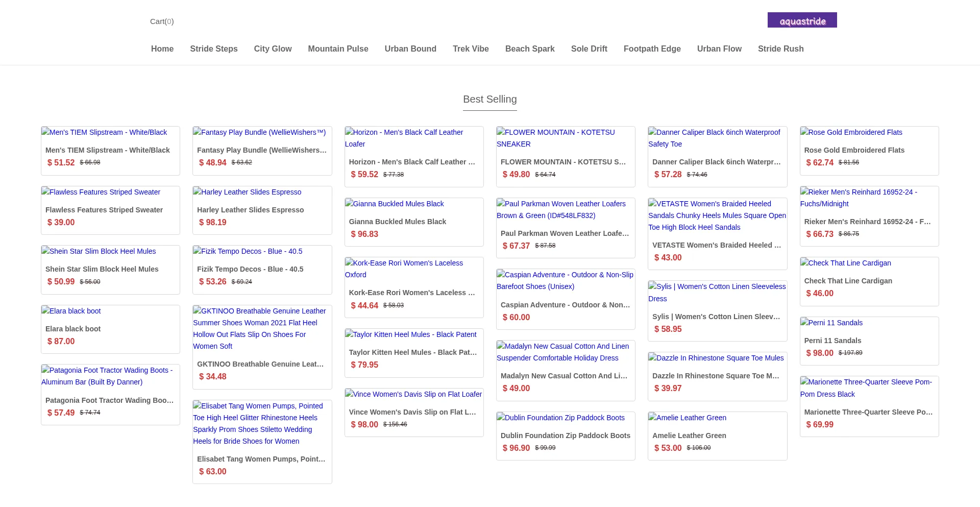Click the aquastride logo
This screenshot has width=980, height=507.
[802, 20]
